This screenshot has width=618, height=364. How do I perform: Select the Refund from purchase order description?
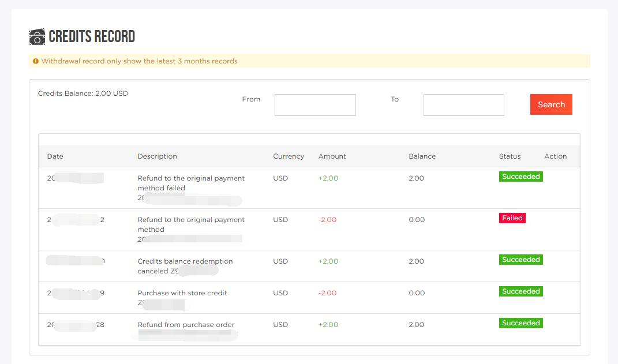[x=186, y=325]
